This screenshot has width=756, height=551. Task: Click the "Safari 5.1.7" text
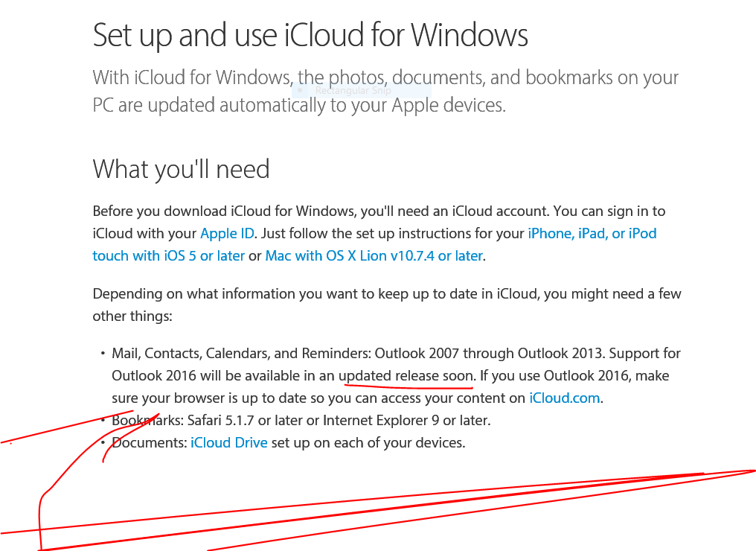click(x=222, y=420)
